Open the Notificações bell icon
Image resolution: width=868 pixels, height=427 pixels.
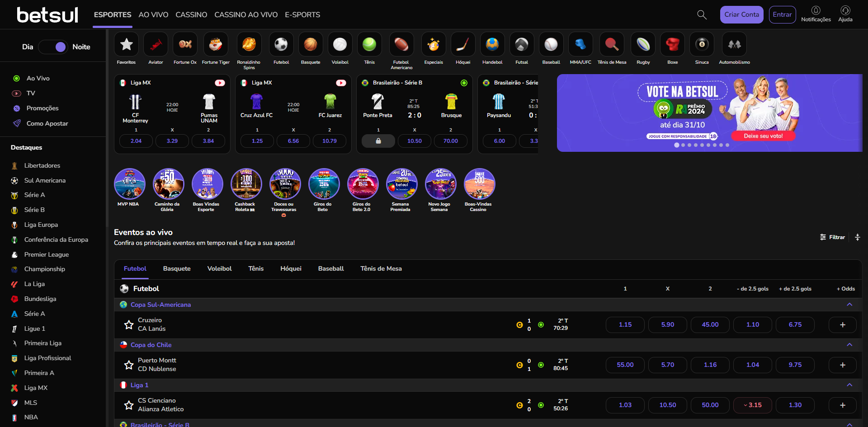816,10
